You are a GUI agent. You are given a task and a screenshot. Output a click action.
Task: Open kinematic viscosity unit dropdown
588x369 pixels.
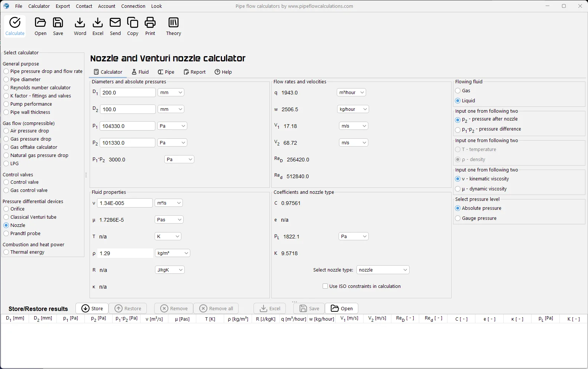coord(168,203)
